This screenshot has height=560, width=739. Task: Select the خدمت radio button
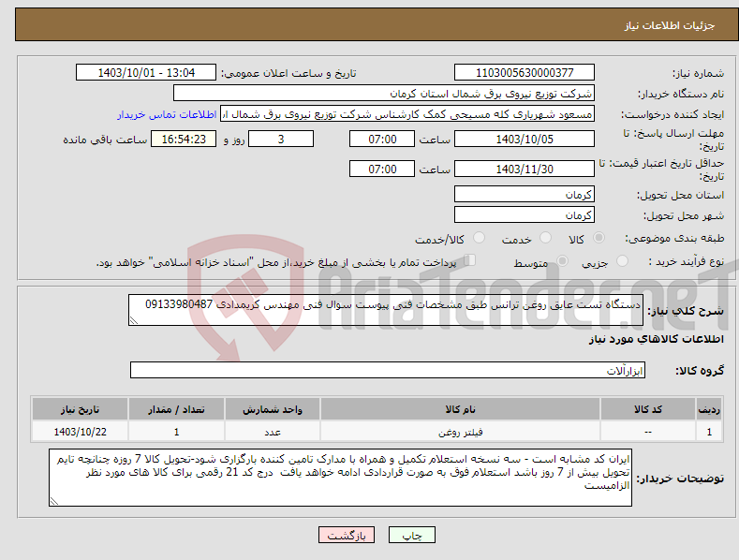[x=545, y=238]
